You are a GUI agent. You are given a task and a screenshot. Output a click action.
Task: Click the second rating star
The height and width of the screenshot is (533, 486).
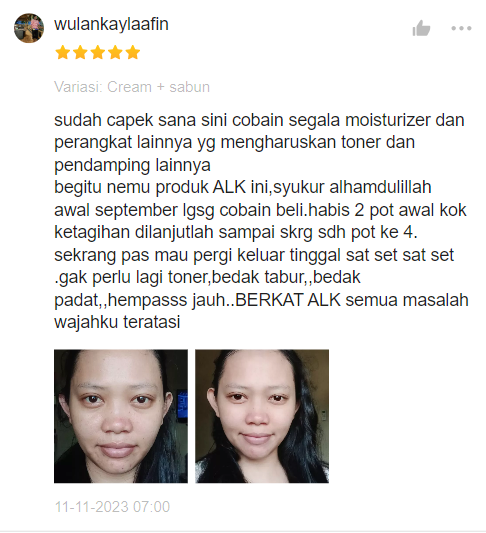(80, 52)
